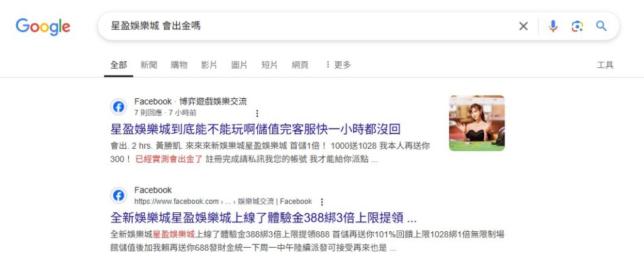
Task: Click Facebook favicon of second result
Action: coord(119,196)
